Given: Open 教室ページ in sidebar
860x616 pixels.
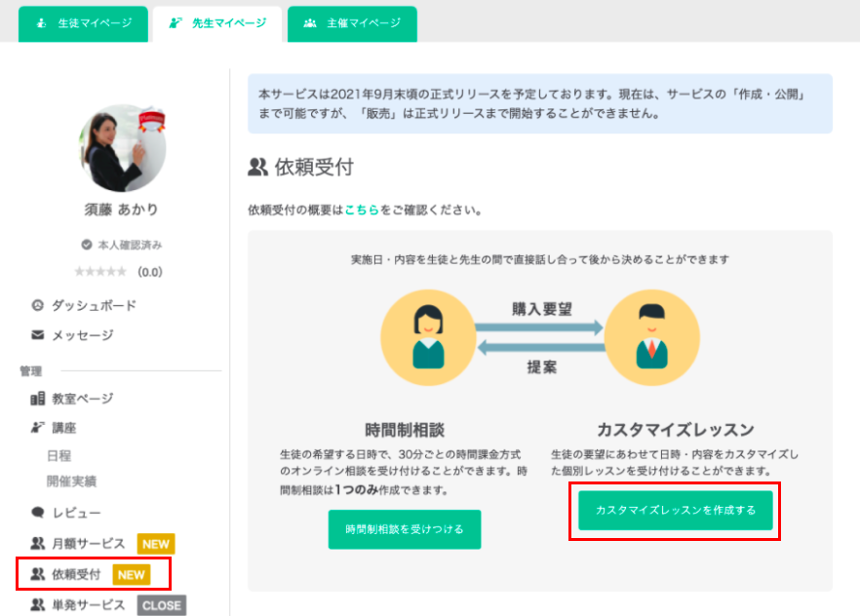Looking at the screenshot, I should coord(82,399).
